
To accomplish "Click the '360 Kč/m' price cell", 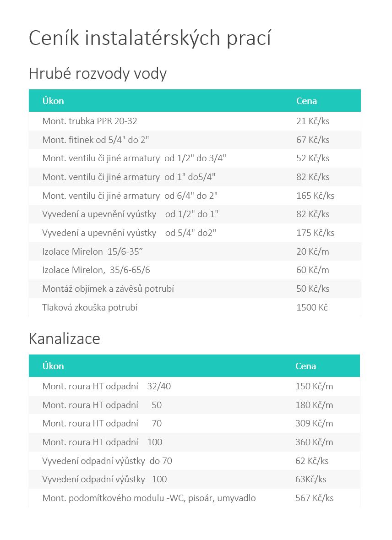I will tap(314, 442).
